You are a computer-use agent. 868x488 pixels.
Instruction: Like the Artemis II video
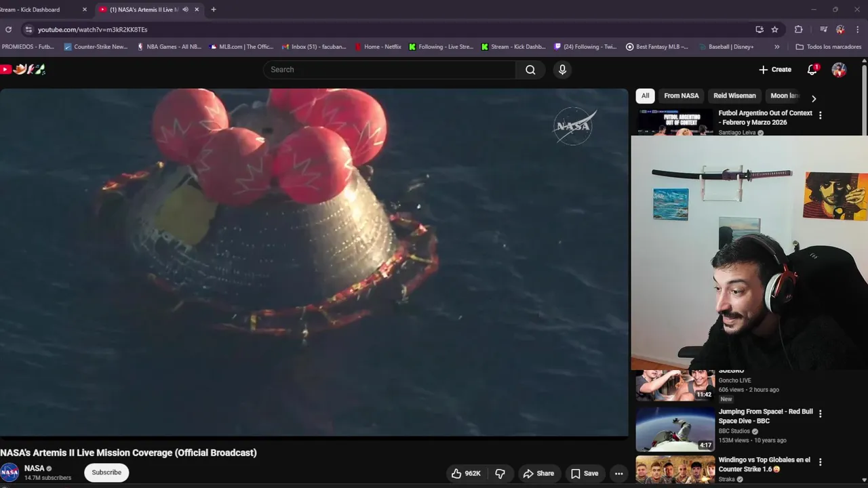point(468,473)
